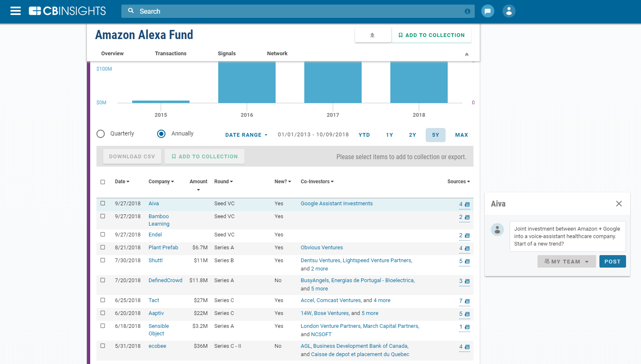The width and height of the screenshot is (641, 364).
Task: Close the Aiva comment panel
Action: (619, 204)
